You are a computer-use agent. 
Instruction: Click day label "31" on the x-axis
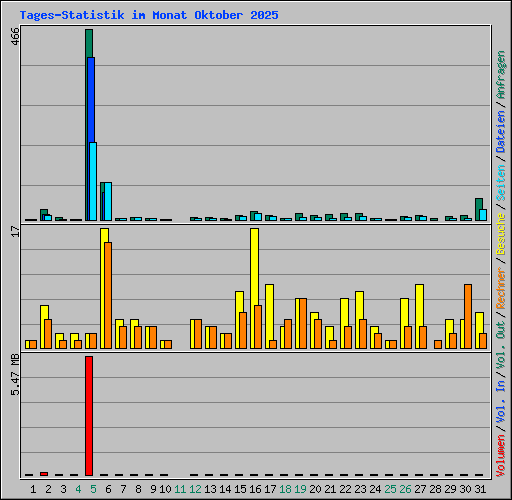coord(480,489)
